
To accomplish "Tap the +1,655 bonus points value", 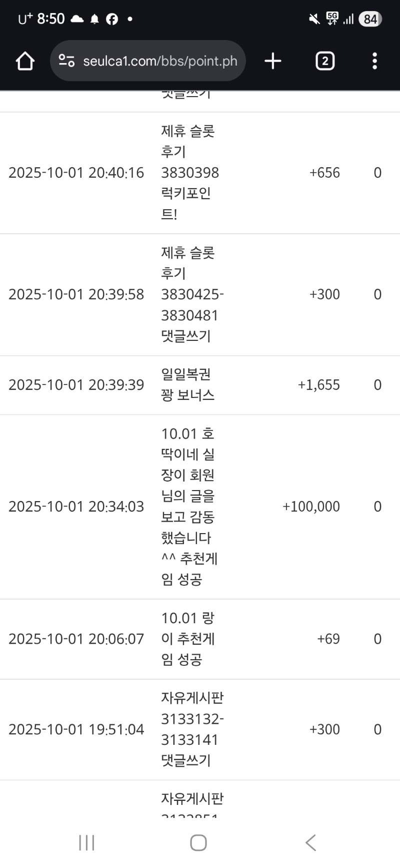I will pos(318,385).
